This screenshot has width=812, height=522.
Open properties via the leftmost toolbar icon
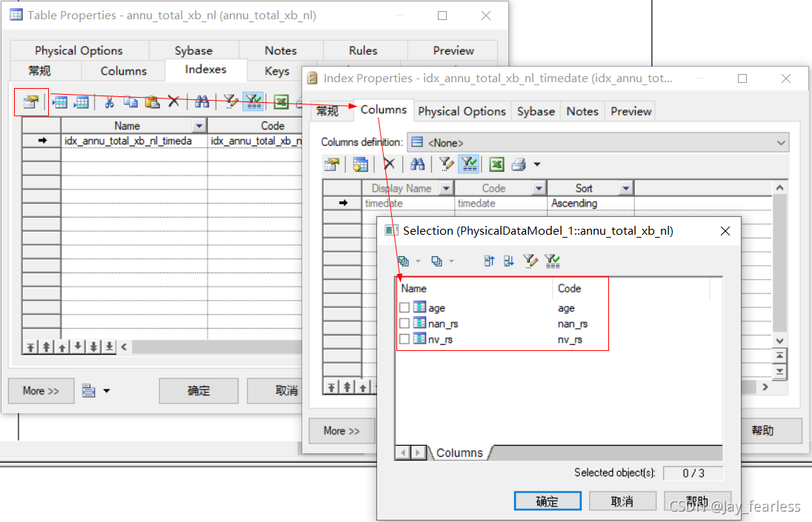click(30, 101)
